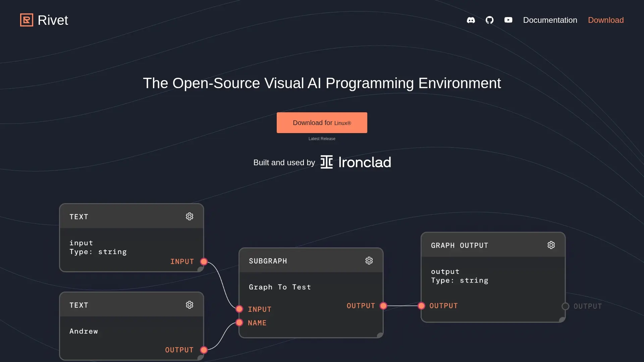Open the YouTube icon link
644x362 pixels.
(508, 20)
